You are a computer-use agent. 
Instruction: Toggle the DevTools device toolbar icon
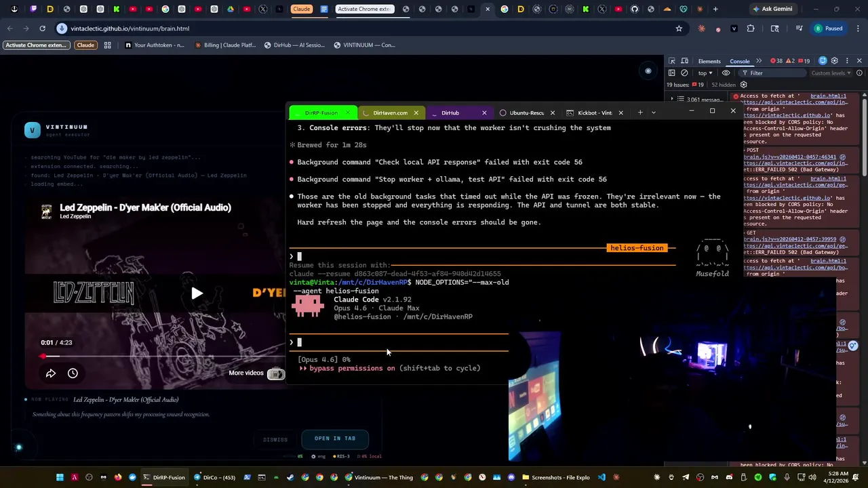685,61
